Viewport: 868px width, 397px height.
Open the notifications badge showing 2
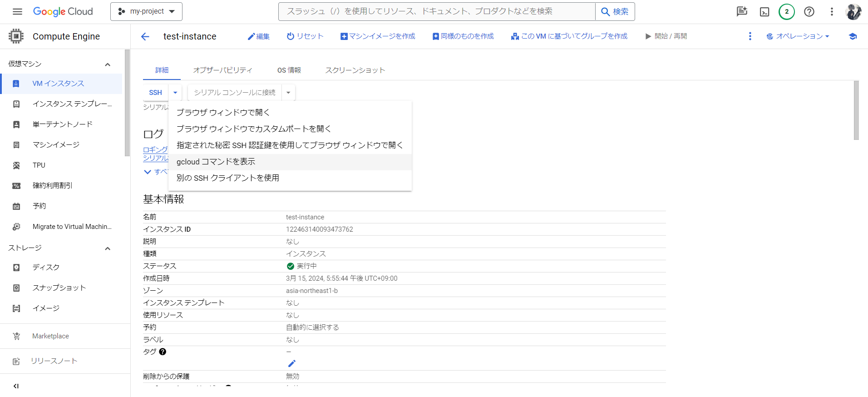click(x=787, y=11)
